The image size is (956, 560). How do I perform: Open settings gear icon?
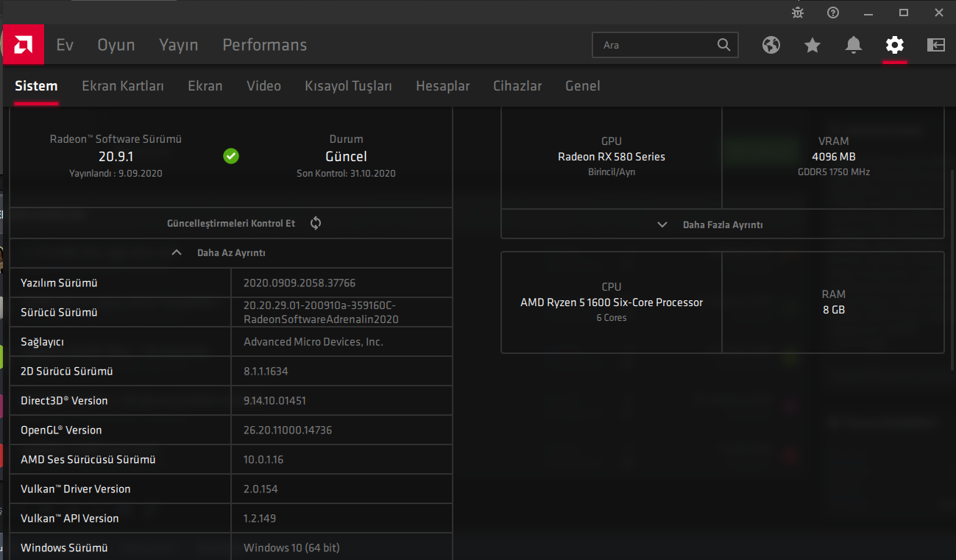click(895, 45)
